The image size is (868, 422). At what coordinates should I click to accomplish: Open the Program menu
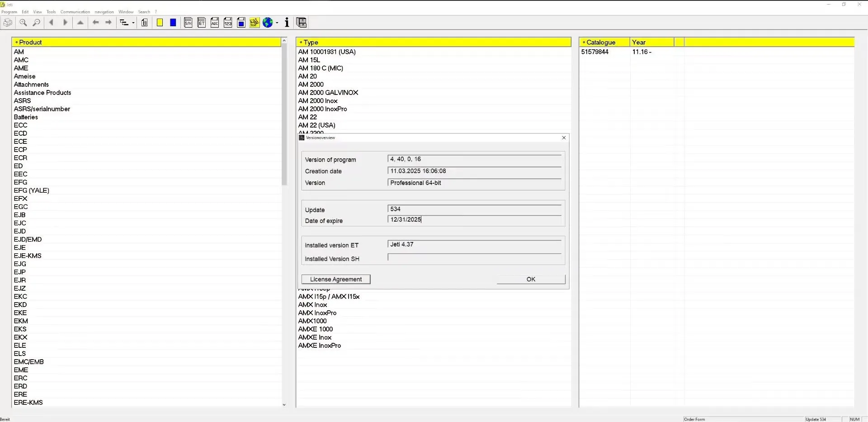9,12
